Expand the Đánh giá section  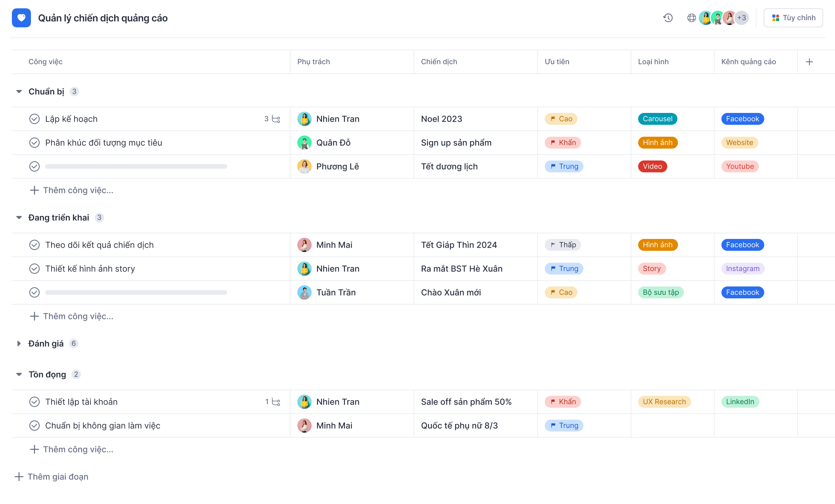click(x=19, y=344)
